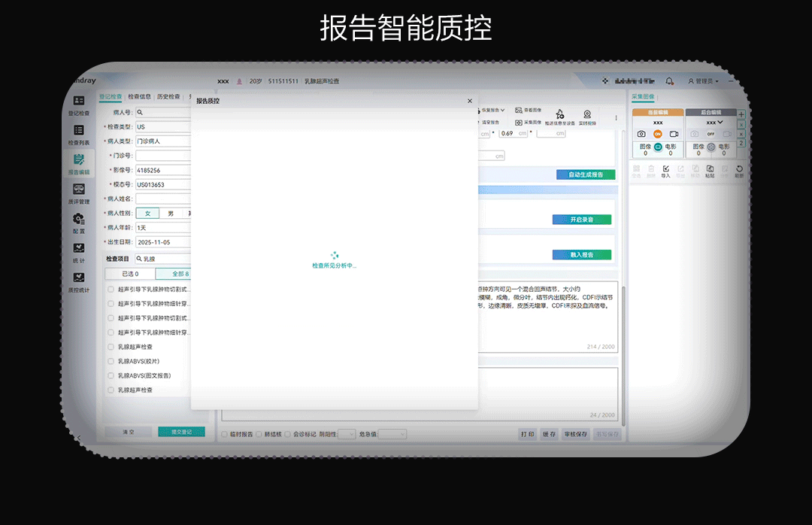Switch to the 历史检查 tab

point(168,96)
